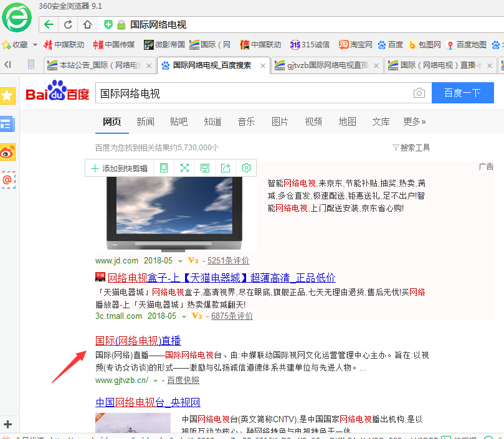The height and width of the screenshot is (439, 504).
Task: Open the 百度快照 cached link
Action: pyautogui.click(x=183, y=380)
